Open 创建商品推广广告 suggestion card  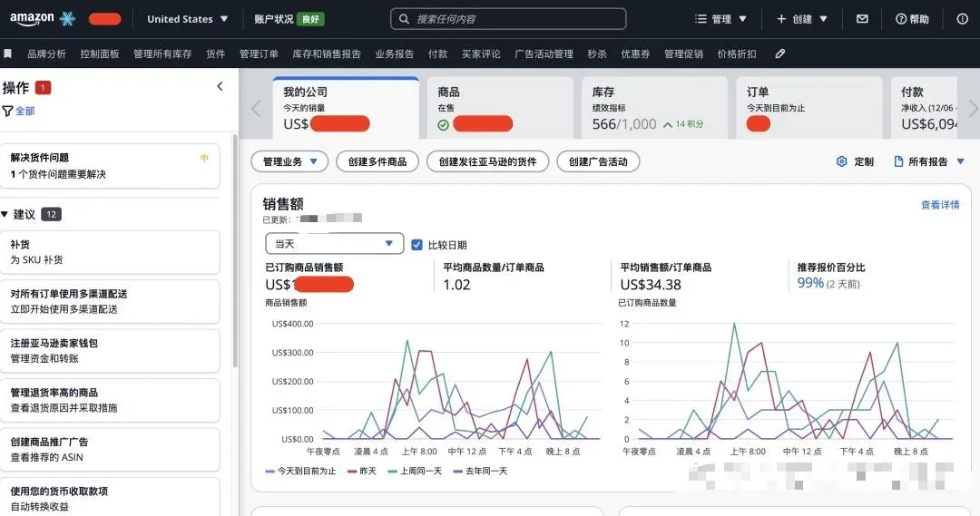[x=110, y=449]
